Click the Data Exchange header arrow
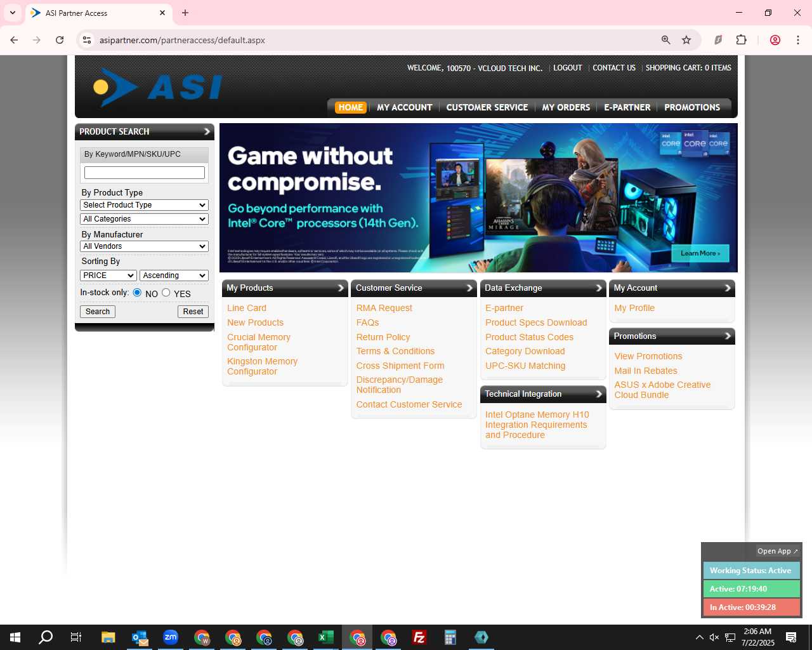 [599, 288]
